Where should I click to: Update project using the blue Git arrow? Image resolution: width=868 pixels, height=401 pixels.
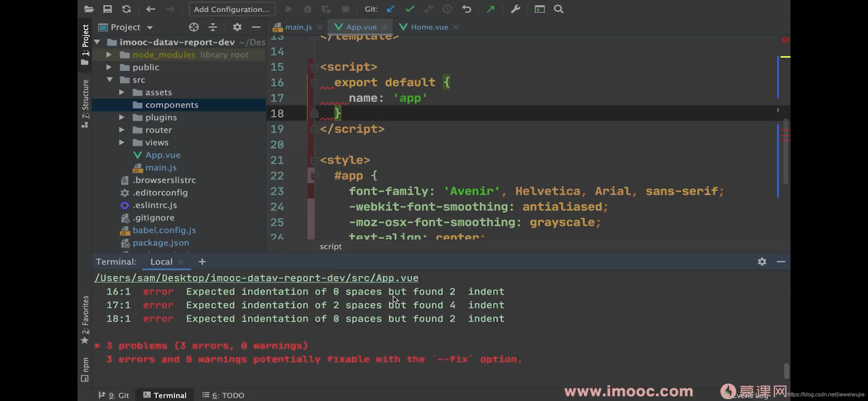pyautogui.click(x=390, y=9)
